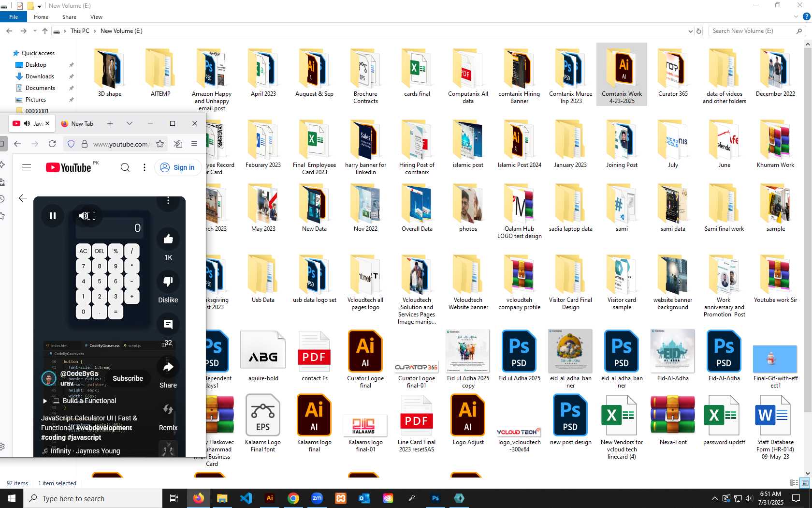The height and width of the screenshot is (508, 812).
Task: Open the View ribbon tab
Action: click(96, 17)
